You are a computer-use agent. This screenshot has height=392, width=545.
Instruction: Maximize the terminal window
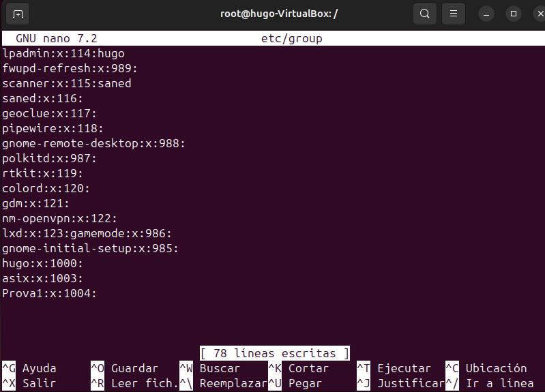(x=514, y=14)
